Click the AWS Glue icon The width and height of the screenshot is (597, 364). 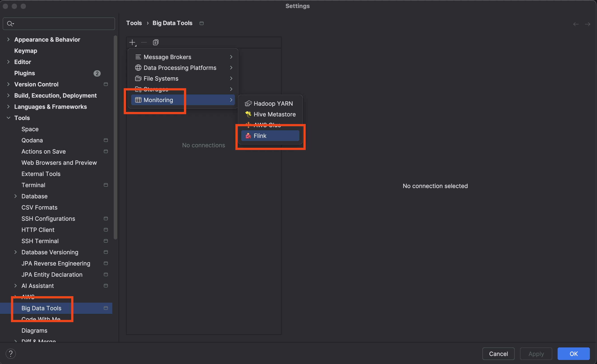pyautogui.click(x=247, y=125)
